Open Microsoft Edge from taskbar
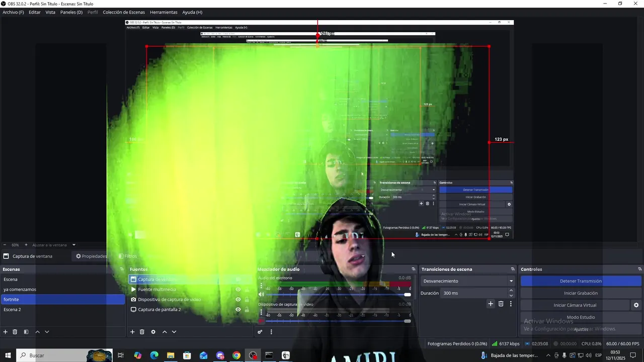The width and height of the screenshot is (644, 362). tap(154, 355)
